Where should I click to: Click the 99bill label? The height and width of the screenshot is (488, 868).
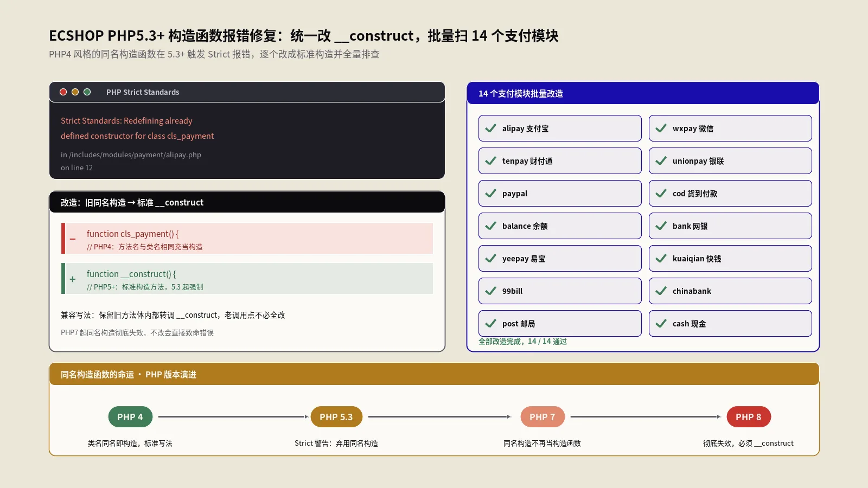[513, 291]
